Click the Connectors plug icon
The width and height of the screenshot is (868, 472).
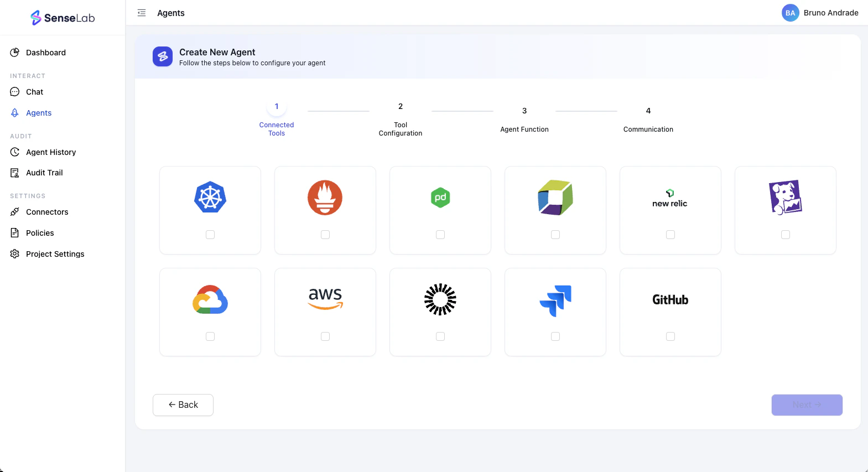point(15,212)
